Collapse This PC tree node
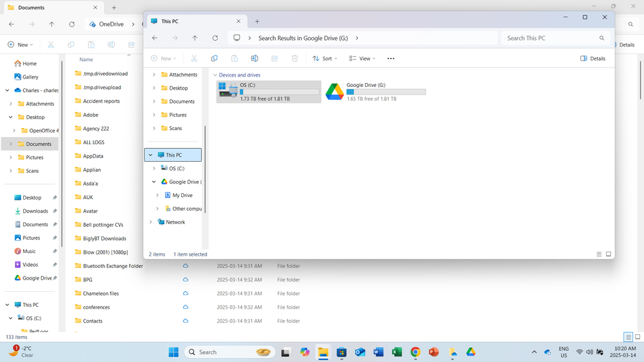The image size is (644, 362). (151, 155)
